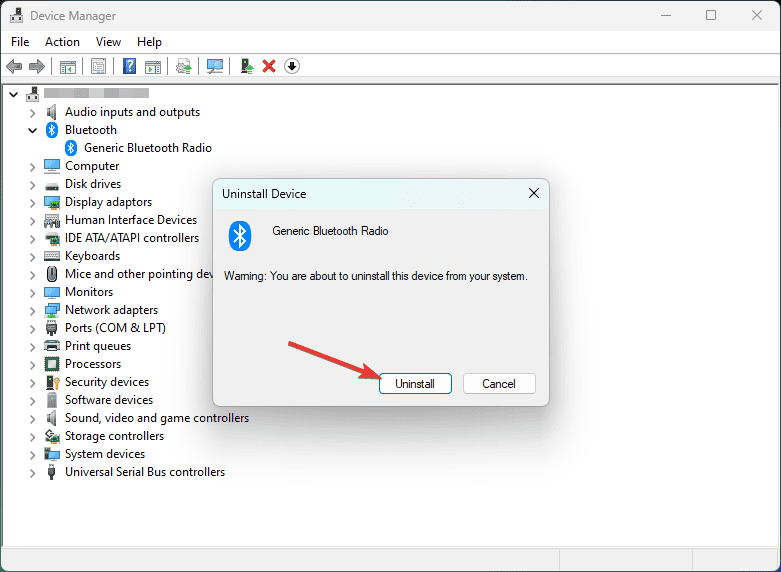Screen dimensions: 781x572
Task: Select the Software devices label
Action: point(109,400)
